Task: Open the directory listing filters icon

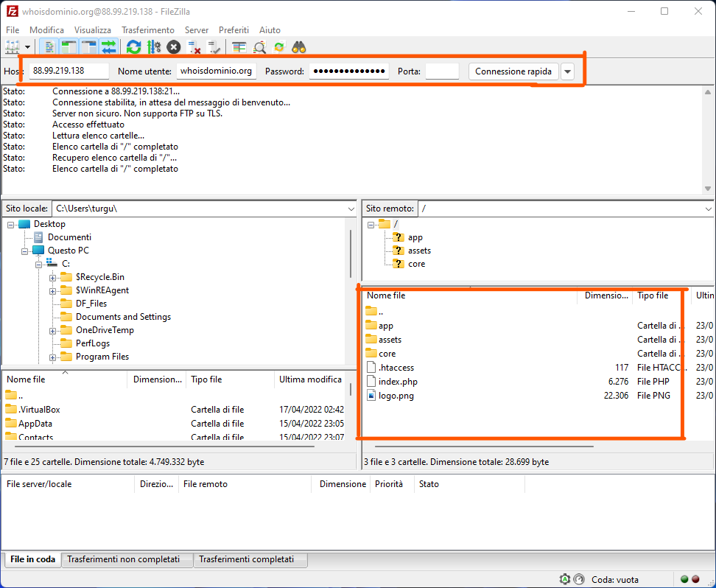Action: click(x=239, y=47)
